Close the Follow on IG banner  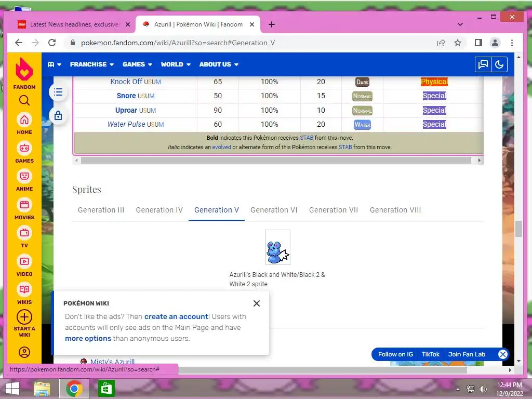pos(502,354)
